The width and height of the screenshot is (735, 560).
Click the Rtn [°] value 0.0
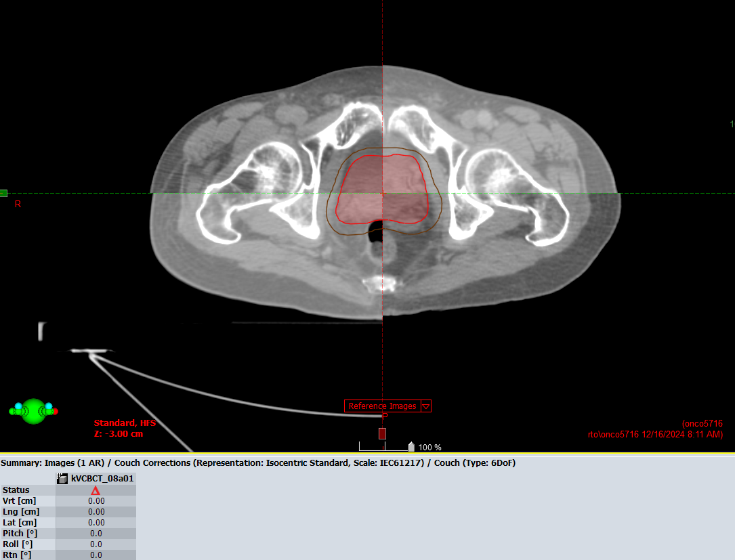[96, 555]
